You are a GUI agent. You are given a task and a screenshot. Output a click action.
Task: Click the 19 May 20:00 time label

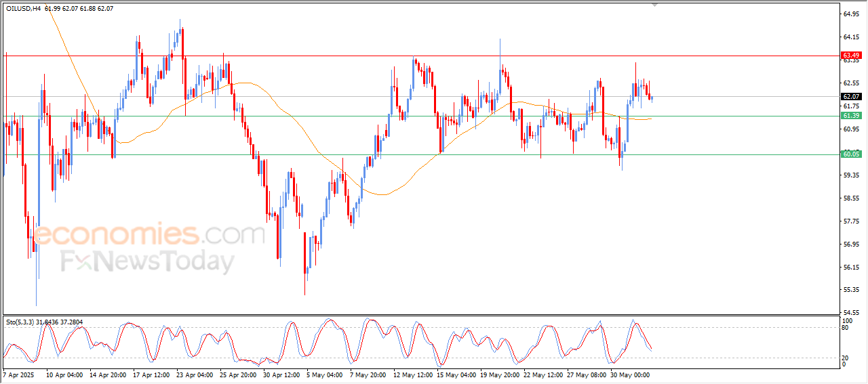(500, 375)
